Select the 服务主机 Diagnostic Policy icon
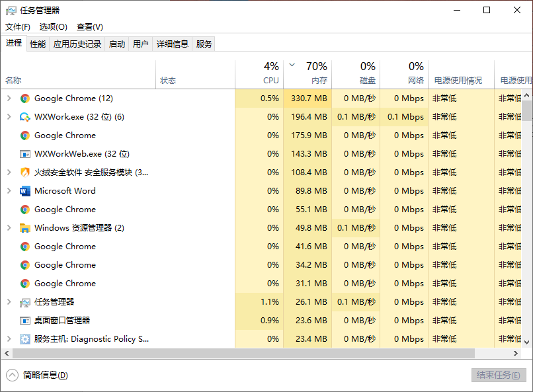Screen dimensions: 533x392 click(x=24, y=338)
